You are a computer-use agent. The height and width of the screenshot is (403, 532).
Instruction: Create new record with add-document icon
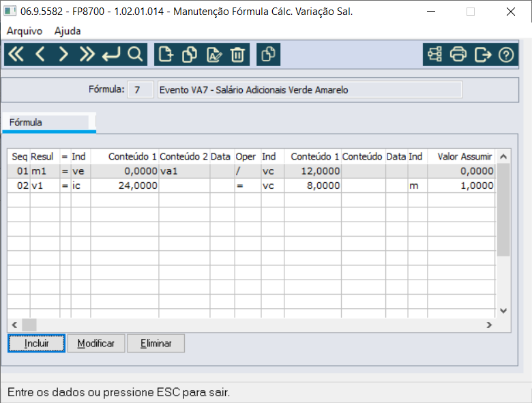point(166,55)
